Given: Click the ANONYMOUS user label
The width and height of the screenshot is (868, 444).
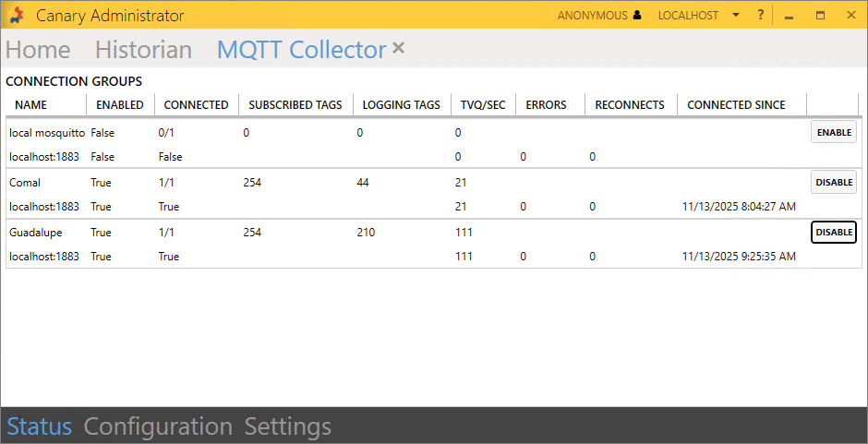Looking at the screenshot, I should point(592,16).
